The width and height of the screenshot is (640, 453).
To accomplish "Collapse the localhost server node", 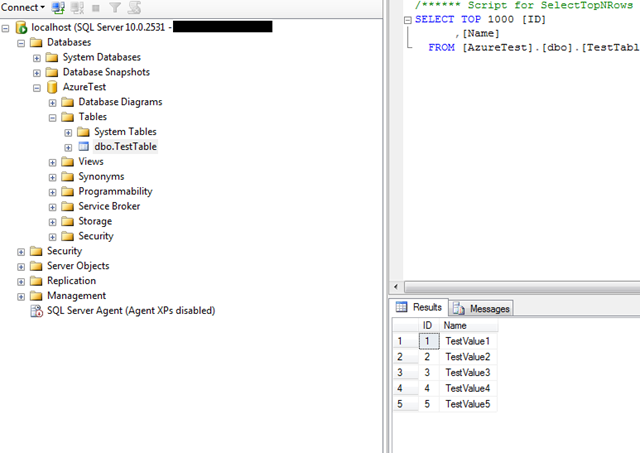I will pos(5,28).
